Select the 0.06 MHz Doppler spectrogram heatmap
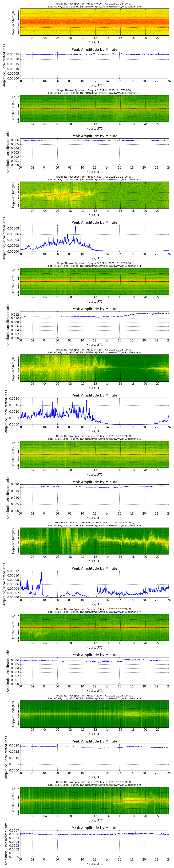This screenshot has width=174, height=868. click(x=94, y=22)
